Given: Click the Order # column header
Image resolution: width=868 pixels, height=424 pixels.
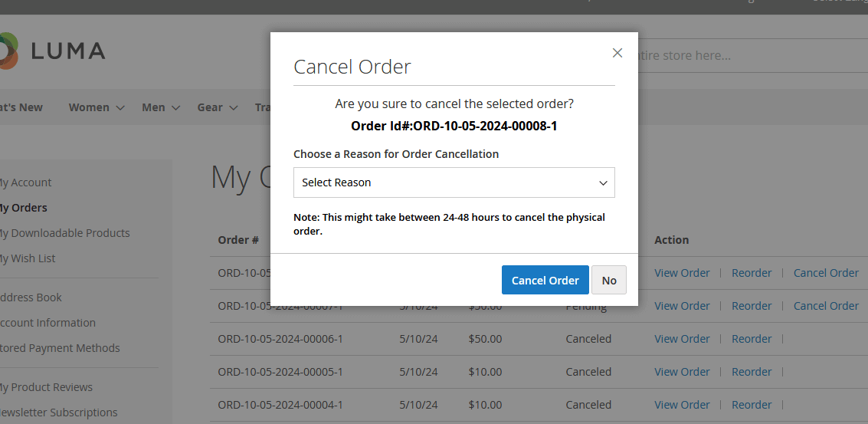Looking at the screenshot, I should (238, 240).
